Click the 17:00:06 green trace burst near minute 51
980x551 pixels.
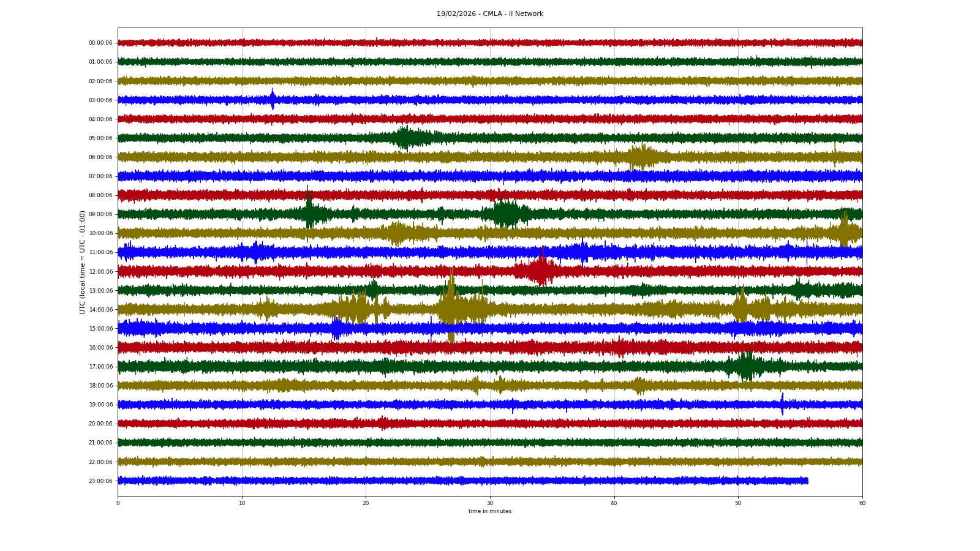pyautogui.click(x=746, y=366)
